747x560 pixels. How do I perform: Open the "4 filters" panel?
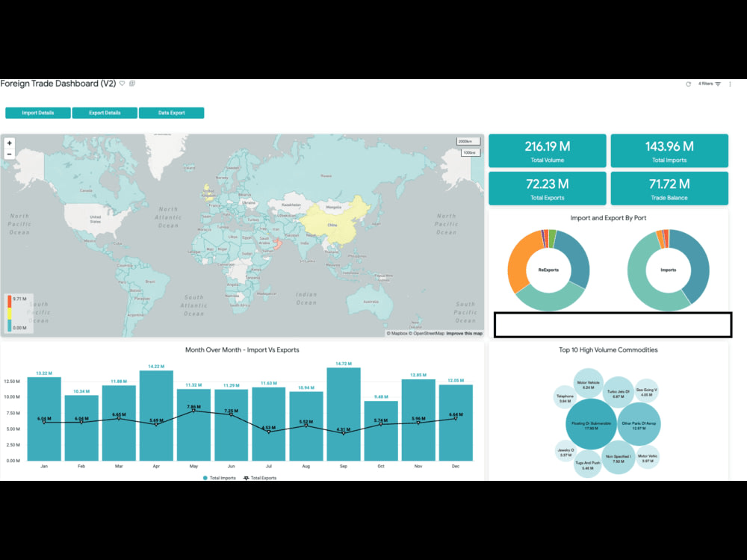[x=705, y=84]
